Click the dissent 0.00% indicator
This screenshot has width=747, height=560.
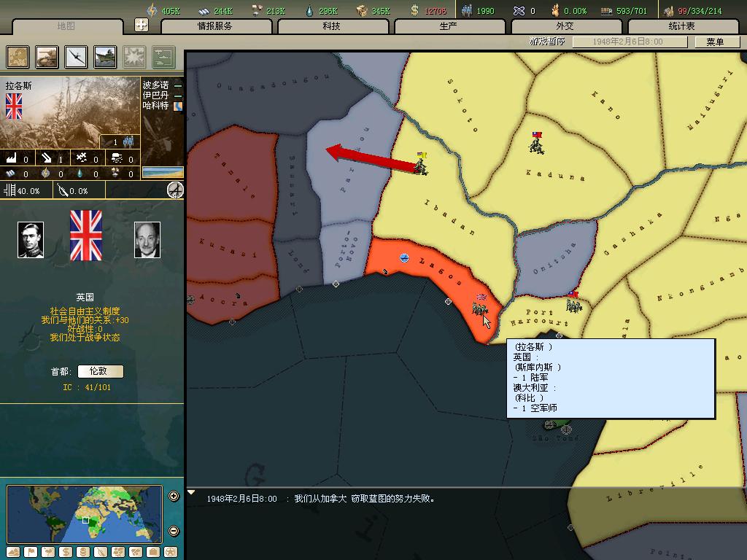click(569, 10)
